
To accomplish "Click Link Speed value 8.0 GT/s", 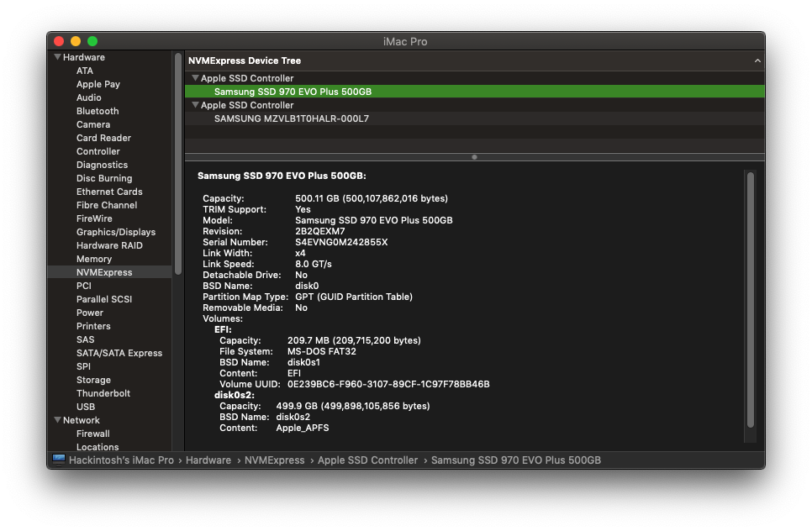I will pyautogui.click(x=314, y=264).
